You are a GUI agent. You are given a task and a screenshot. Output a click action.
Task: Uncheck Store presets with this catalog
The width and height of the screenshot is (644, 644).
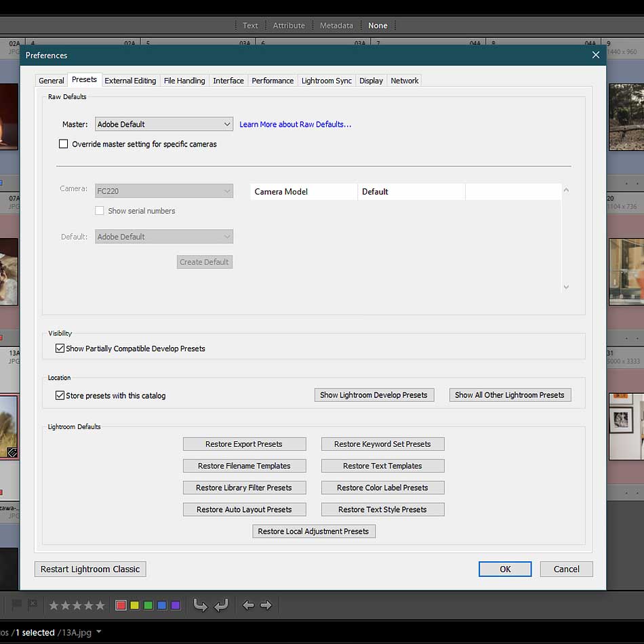coord(60,395)
